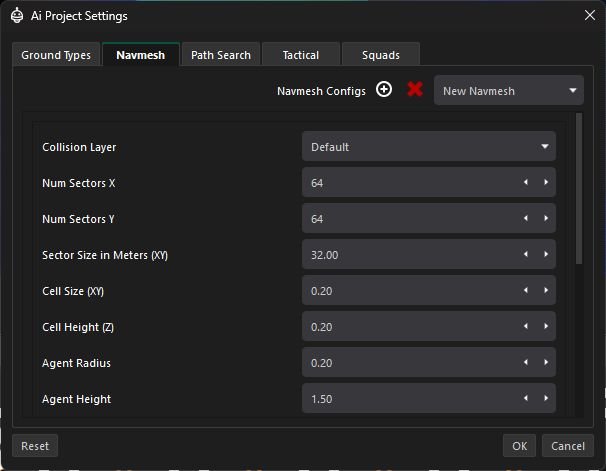Select the Navmesh tab
606x471 pixels.
tap(141, 55)
